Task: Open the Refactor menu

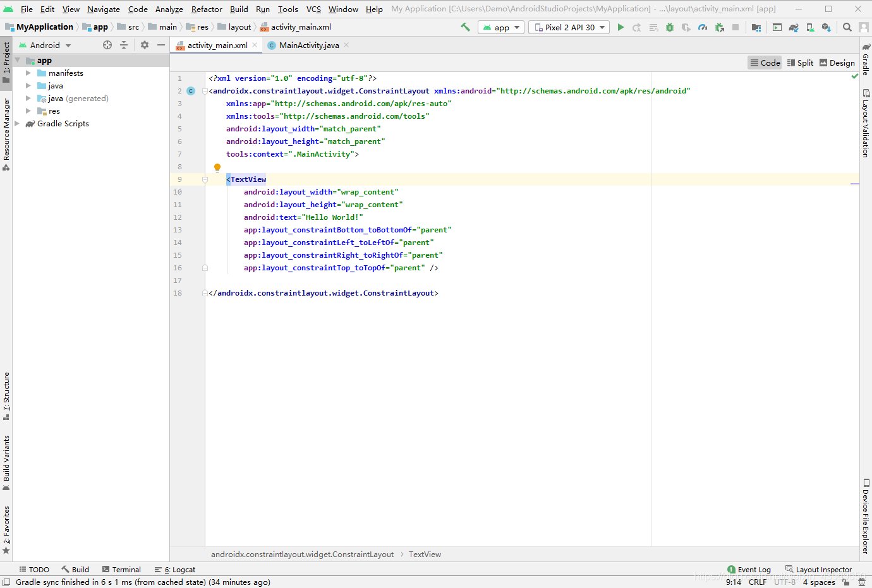Action: tap(207, 9)
